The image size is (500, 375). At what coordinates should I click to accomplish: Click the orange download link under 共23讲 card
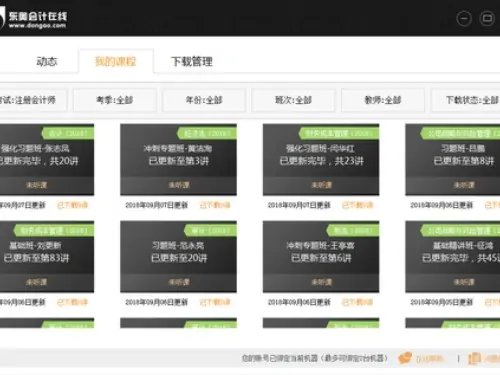(357, 205)
